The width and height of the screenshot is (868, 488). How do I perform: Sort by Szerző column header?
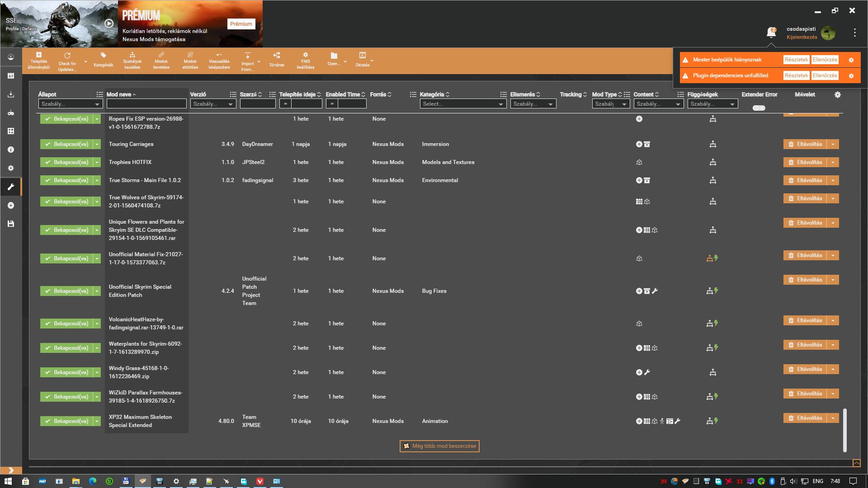pyautogui.click(x=251, y=94)
